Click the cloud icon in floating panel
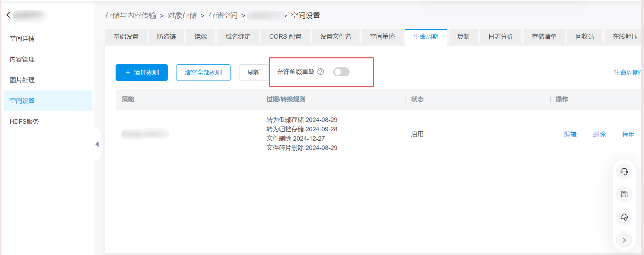The image size is (644, 255). coord(624,217)
